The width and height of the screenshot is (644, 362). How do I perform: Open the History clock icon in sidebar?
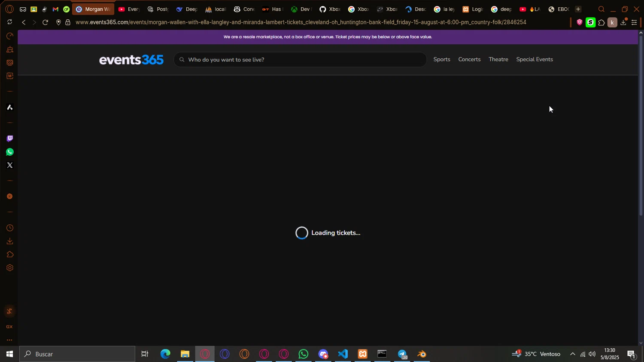pos(9,228)
